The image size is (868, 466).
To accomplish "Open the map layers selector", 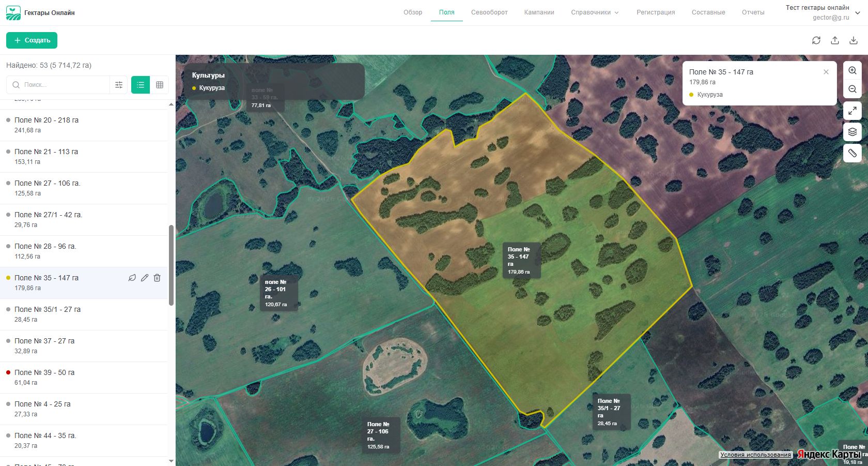I will click(x=853, y=131).
